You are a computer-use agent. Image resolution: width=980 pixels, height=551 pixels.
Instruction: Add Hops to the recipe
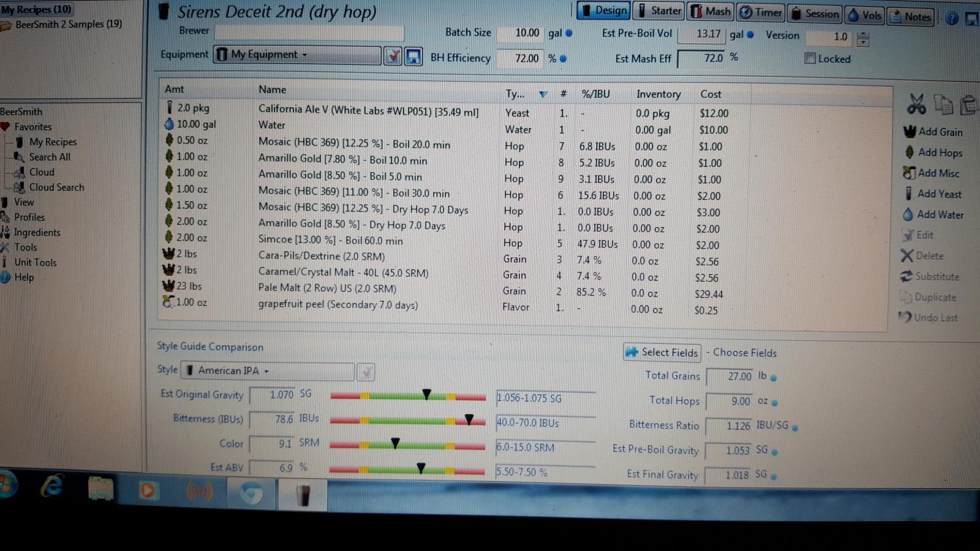point(933,152)
